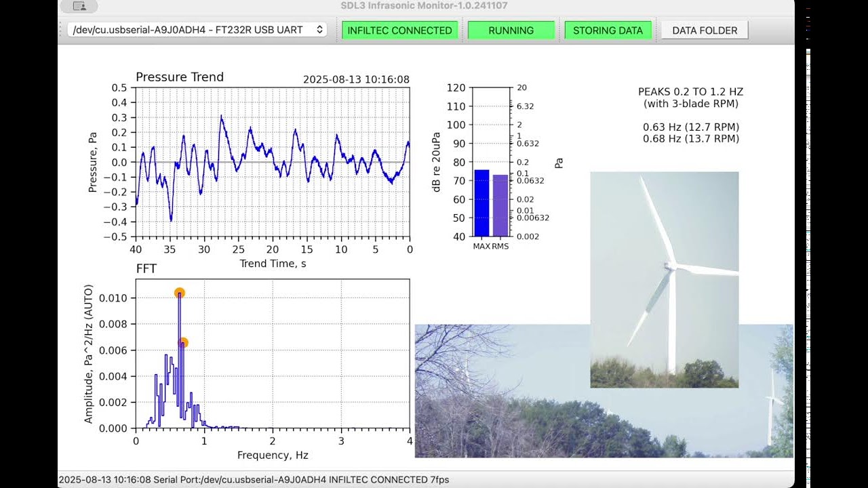Click the '(with 3-blade RPM)' label
Image resolution: width=868 pixels, height=488 pixels.
691,104
